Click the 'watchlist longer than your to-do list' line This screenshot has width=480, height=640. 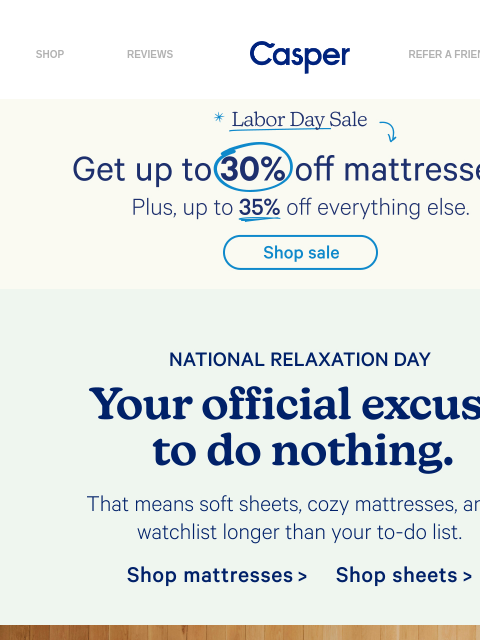[x=300, y=532]
